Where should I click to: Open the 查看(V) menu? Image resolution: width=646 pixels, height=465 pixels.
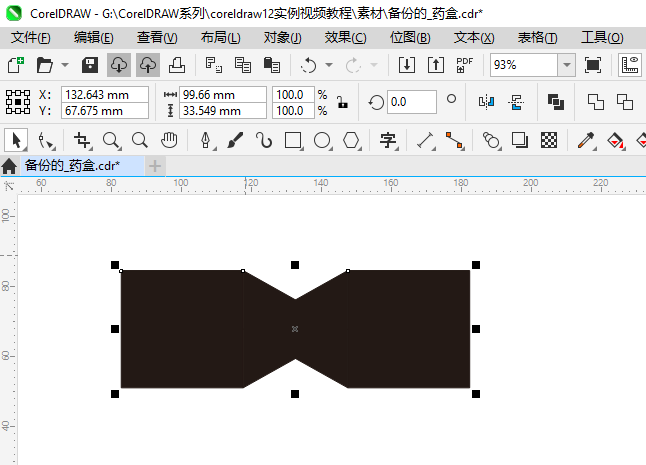[x=157, y=38]
